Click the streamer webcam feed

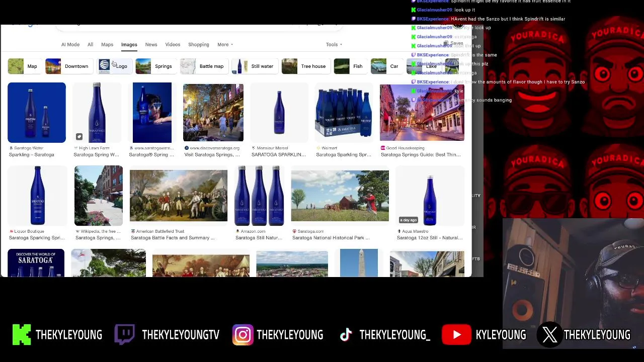pos(573,283)
